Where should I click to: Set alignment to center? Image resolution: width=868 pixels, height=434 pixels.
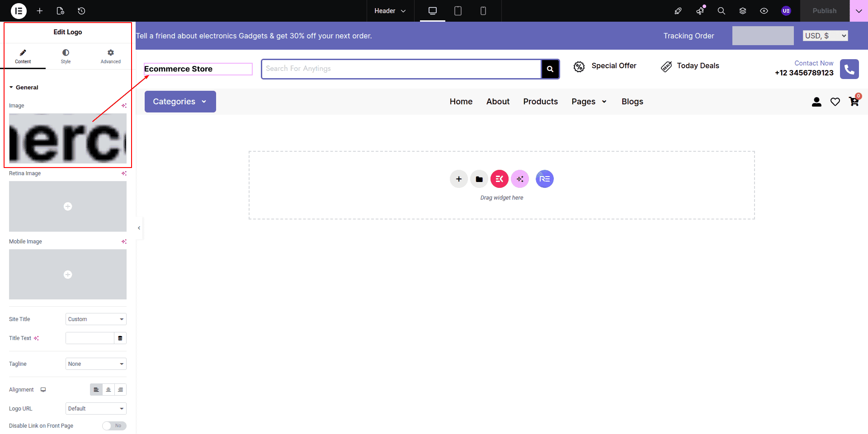tap(108, 390)
